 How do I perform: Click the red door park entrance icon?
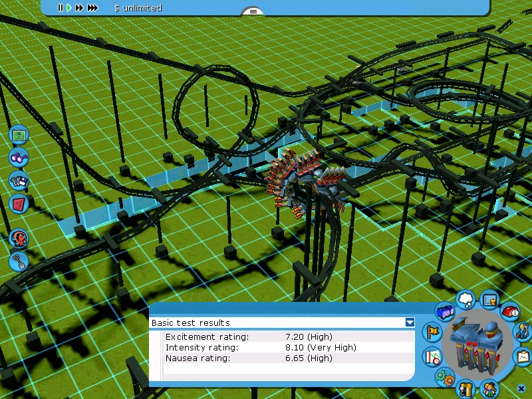19,203
